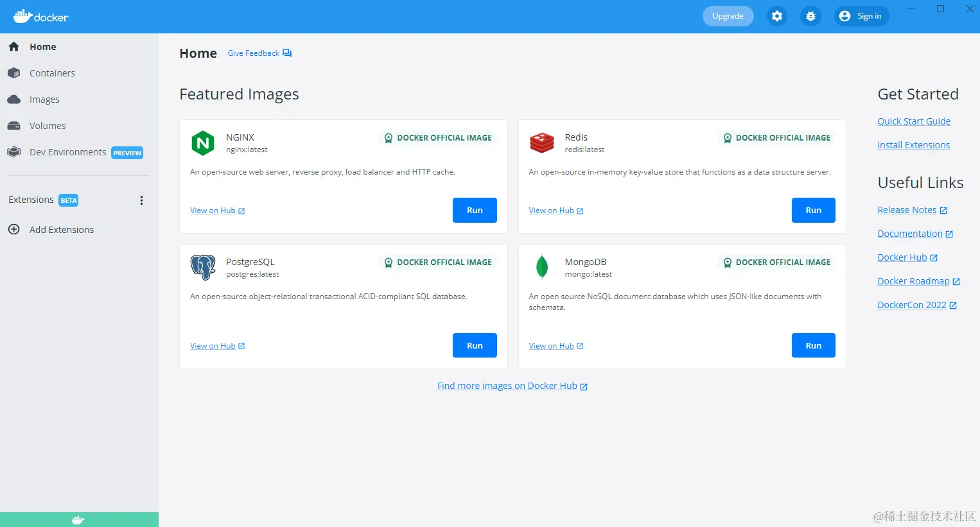Click the Sign in button

(861, 16)
